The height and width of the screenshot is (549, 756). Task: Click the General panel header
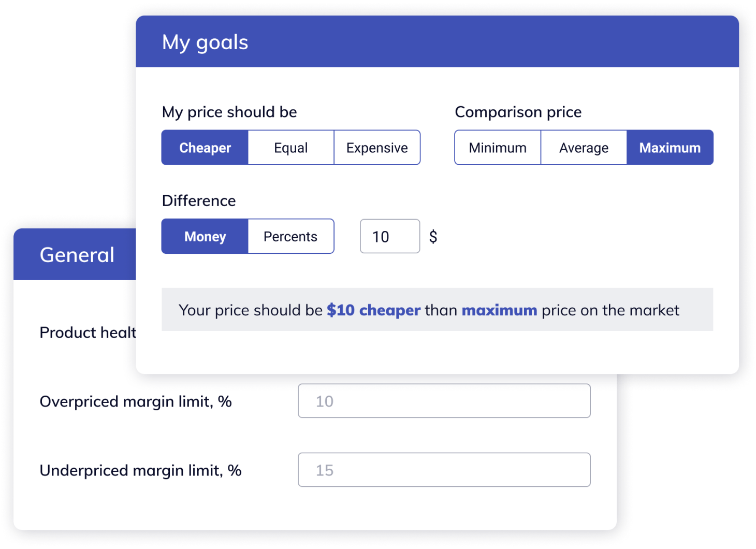tap(77, 254)
